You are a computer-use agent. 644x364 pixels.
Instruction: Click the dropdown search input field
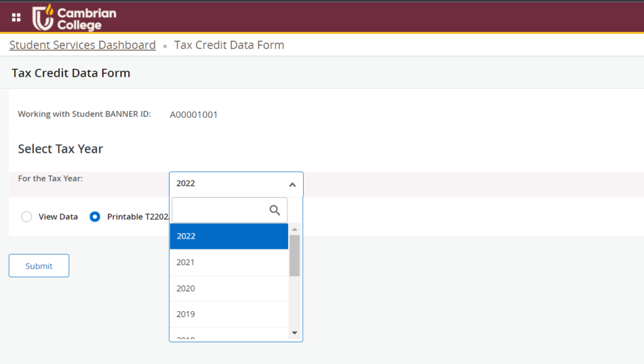[x=230, y=210]
